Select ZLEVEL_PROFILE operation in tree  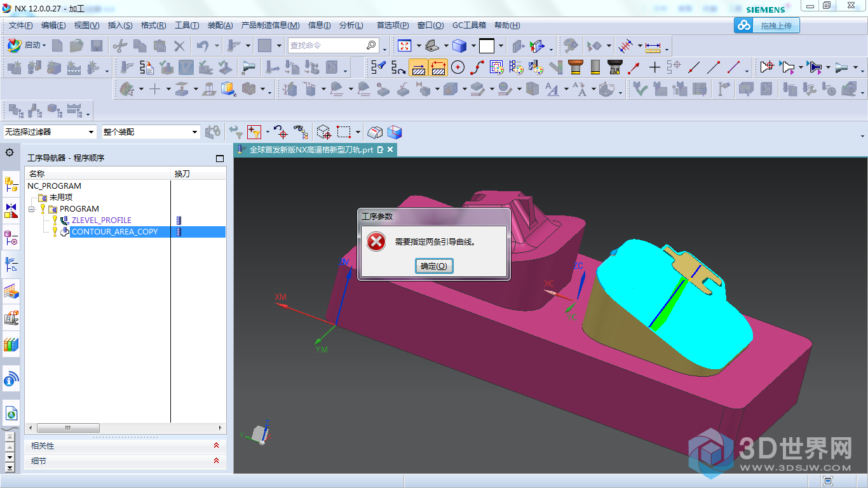point(102,220)
